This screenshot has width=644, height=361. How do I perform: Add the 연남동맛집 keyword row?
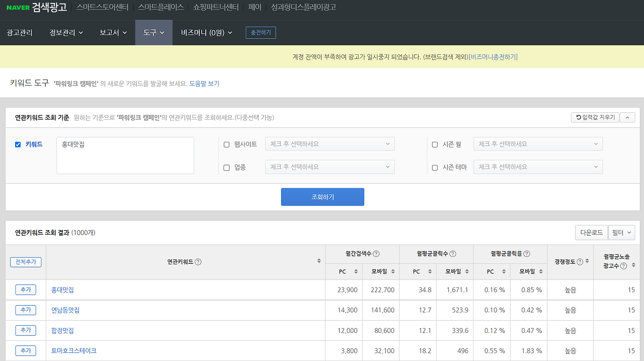(26, 310)
